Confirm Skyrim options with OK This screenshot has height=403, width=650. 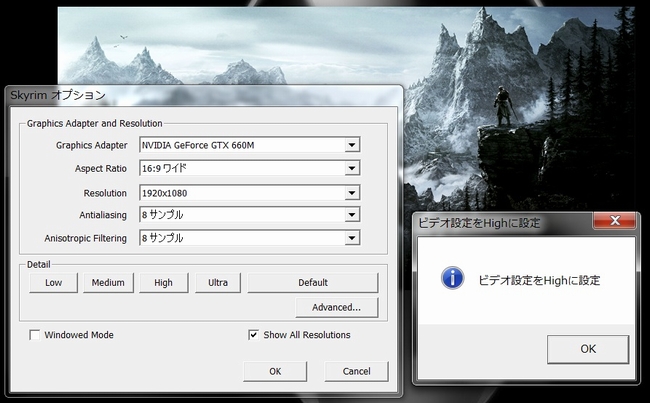[275, 371]
